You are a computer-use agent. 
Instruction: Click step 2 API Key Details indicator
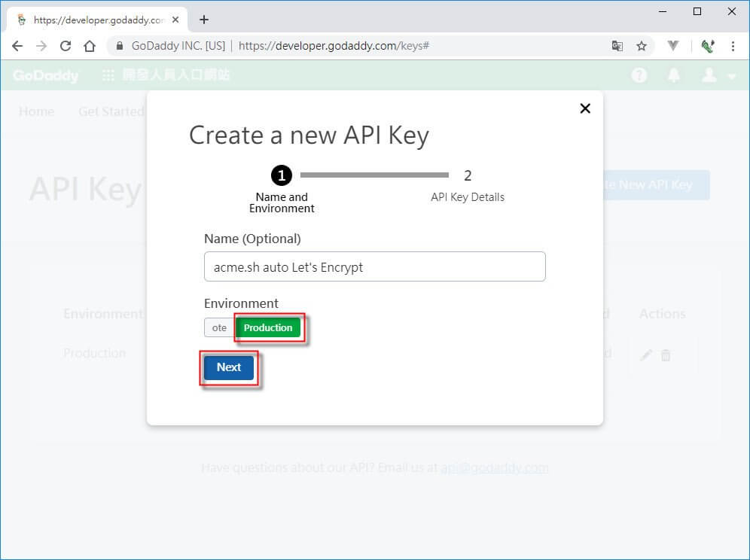point(468,187)
